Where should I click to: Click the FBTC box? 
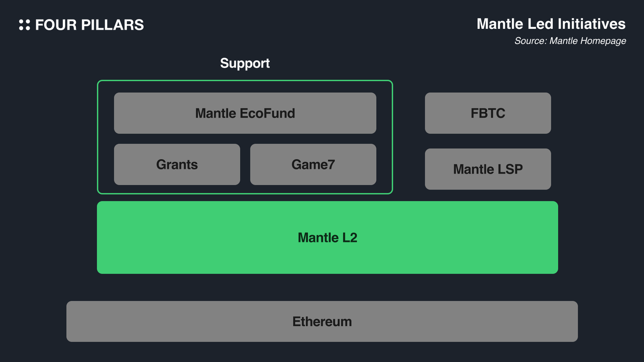coord(488,113)
